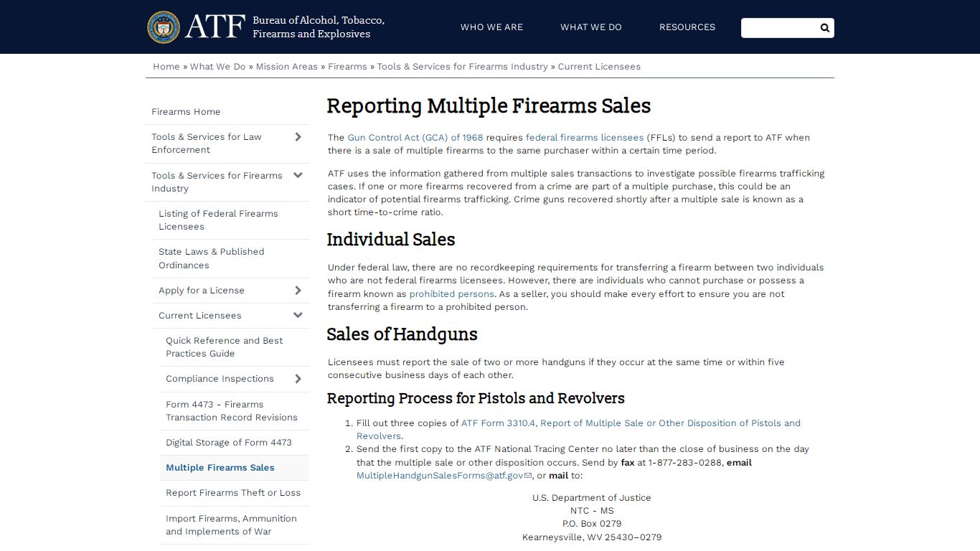Click the email external-link icon after MultipleHandgunSalesForms@atf.gov
Viewport: 980px width, 551px height.
click(528, 476)
